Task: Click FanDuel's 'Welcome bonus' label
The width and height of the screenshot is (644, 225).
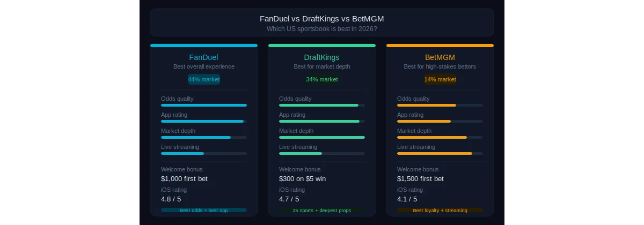Action: click(x=182, y=169)
